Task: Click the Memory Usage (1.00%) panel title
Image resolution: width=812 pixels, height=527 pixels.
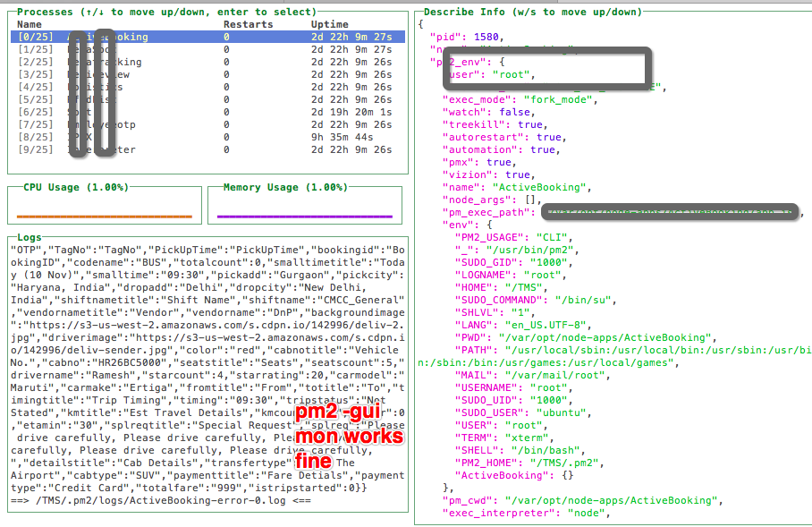Action: (x=285, y=187)
